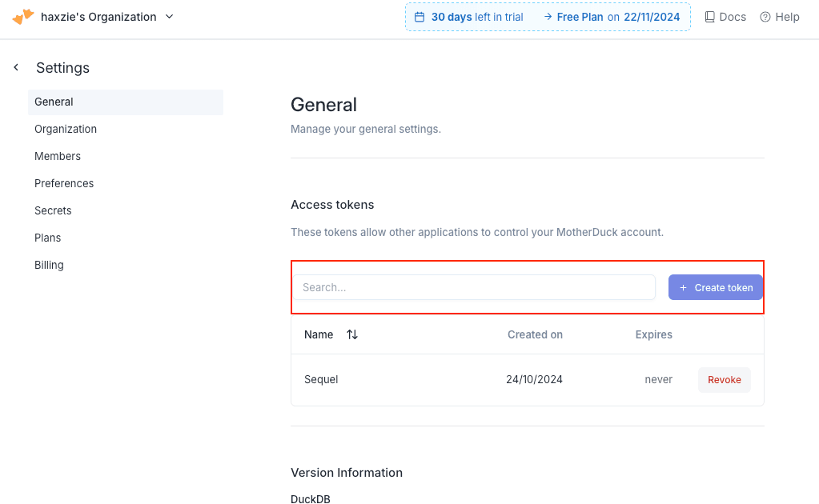
Task: Click Manage your general settings text
Action: point(366,129)
